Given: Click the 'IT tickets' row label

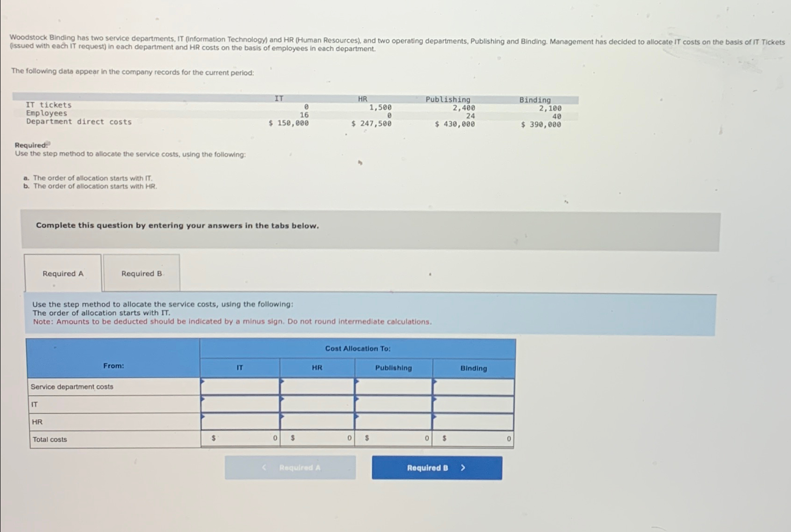Looking at the screenshot, I should tap(49, 105).
